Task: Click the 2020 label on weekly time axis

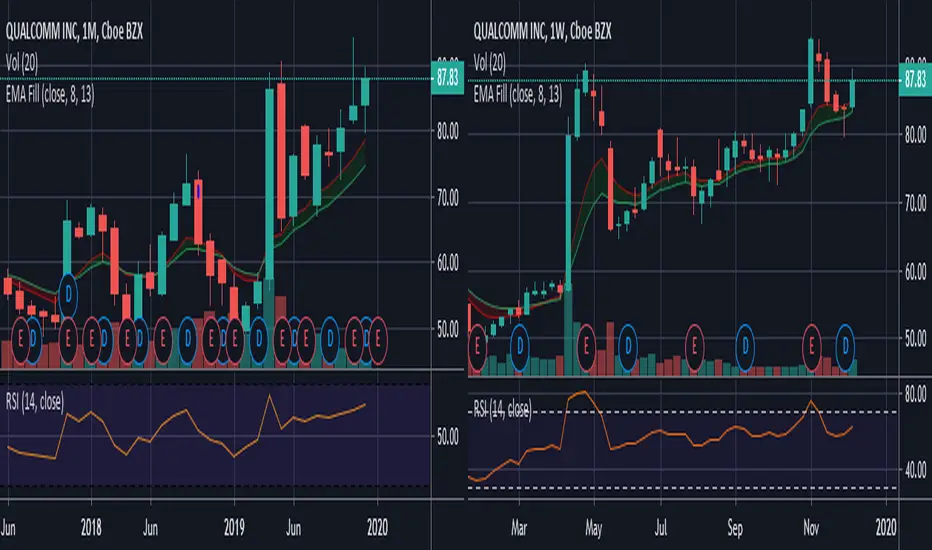Action: (x=886, y=527)
